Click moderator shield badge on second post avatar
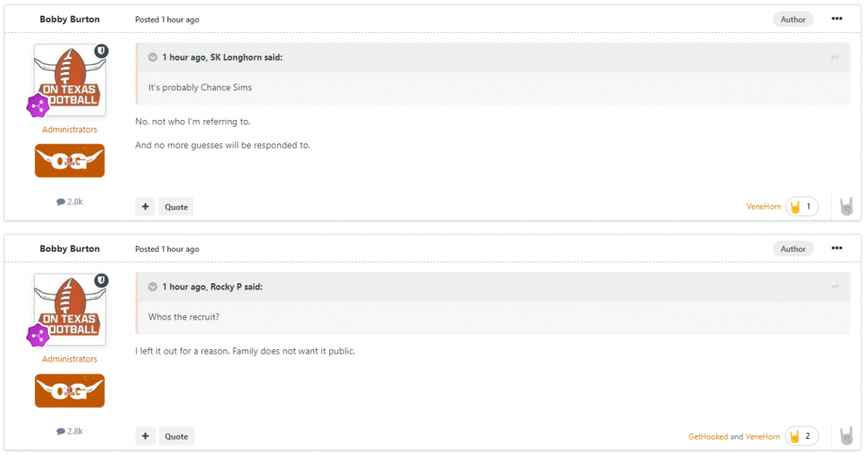The image size is (868, 457). [102, 281]
